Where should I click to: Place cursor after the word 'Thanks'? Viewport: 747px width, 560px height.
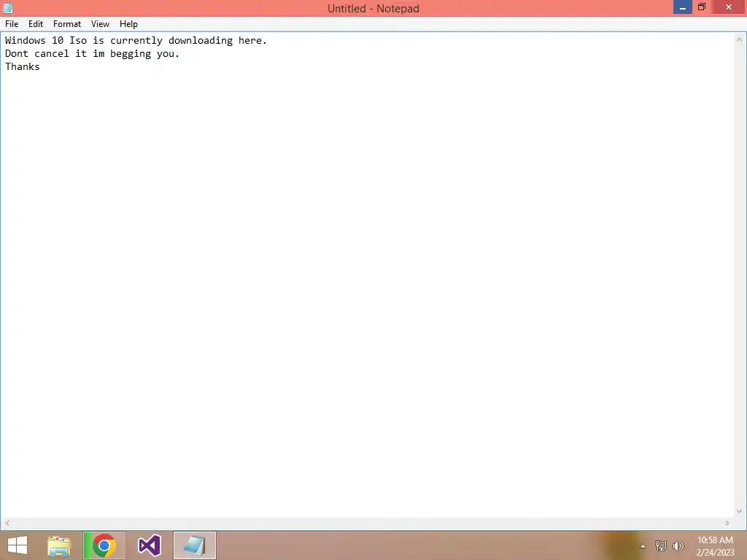click(x=41, y=66)
